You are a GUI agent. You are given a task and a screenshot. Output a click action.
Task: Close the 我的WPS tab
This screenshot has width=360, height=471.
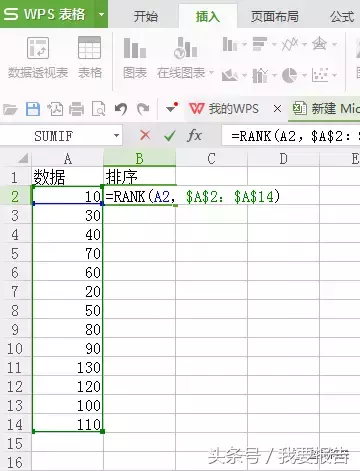(x=277, y=109)
